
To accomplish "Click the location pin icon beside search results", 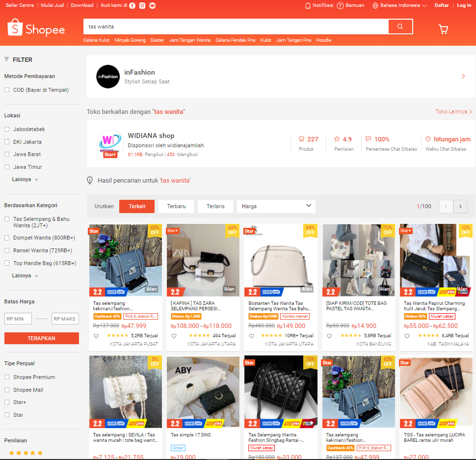I will [x=90, y=180].
